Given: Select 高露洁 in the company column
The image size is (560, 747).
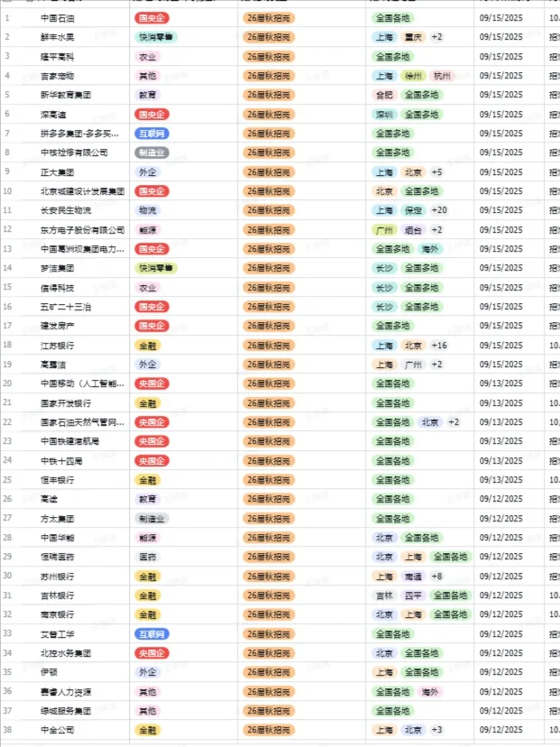Looking at the screenshot, I should click(53, 364).
